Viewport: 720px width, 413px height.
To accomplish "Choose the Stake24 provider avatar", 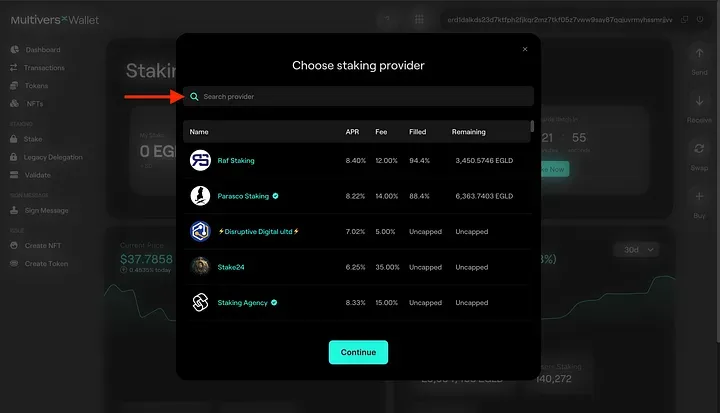I will [200, 266].
